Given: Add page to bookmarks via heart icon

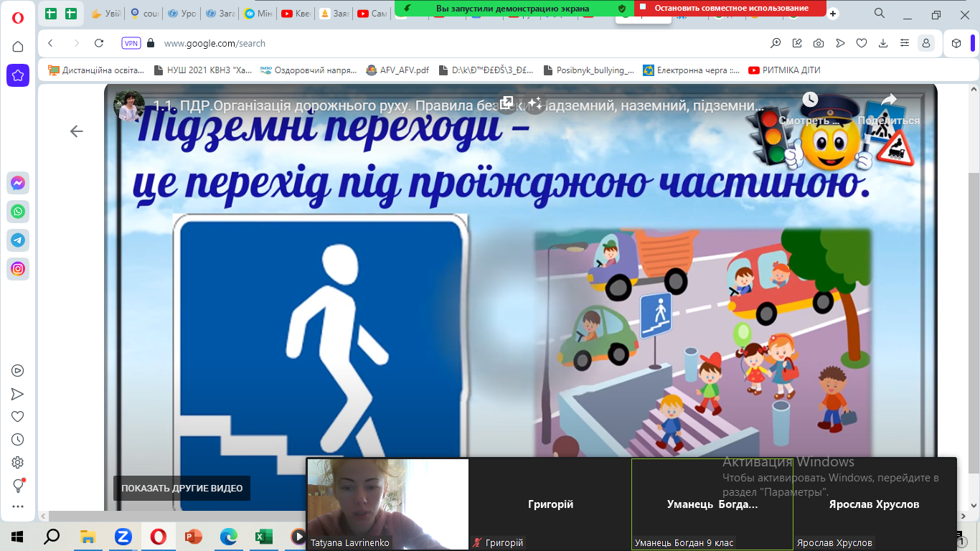Looking at the screenshot, I should pyautogui.click(x=862, y=43).
